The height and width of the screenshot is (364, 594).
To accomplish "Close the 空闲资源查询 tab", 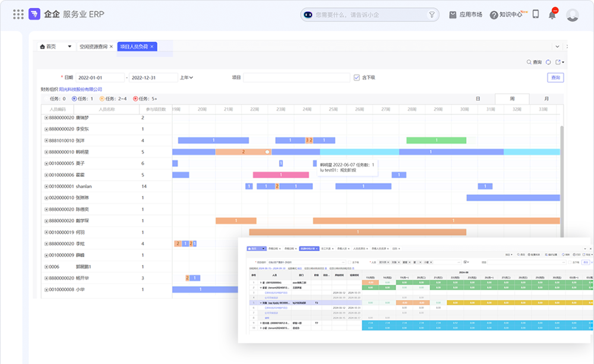I will [112, 46].
